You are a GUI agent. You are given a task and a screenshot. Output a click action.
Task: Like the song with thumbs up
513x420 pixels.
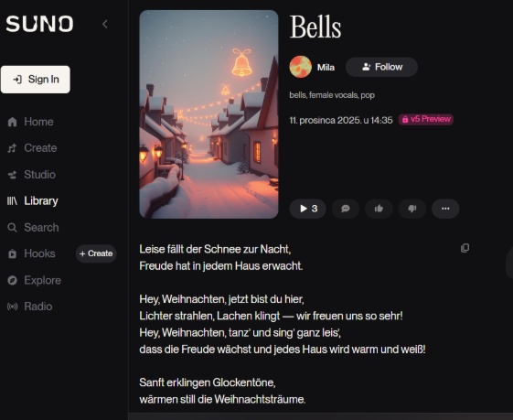379,209
